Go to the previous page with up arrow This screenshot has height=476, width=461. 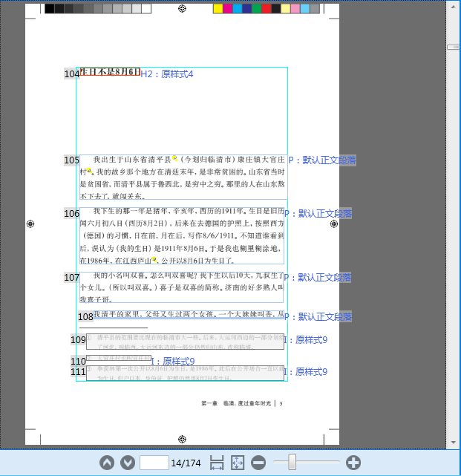pos(108,463)
